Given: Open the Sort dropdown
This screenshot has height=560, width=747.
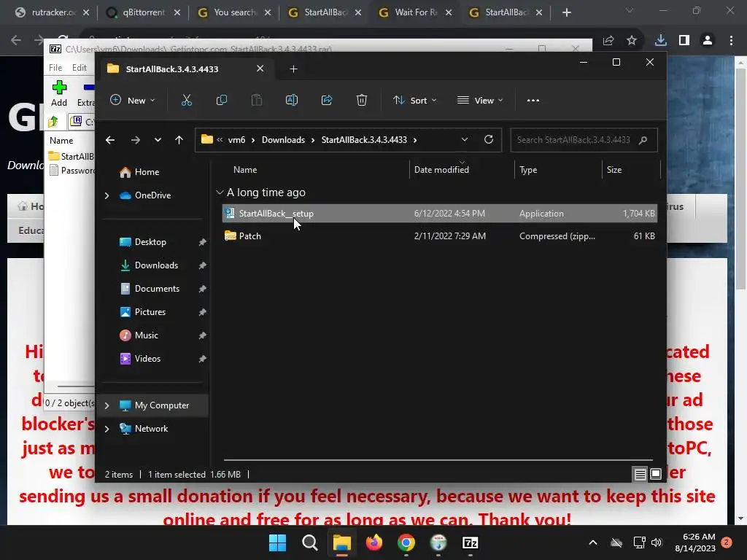Looking at the screenshot, I should pos(414,100).
